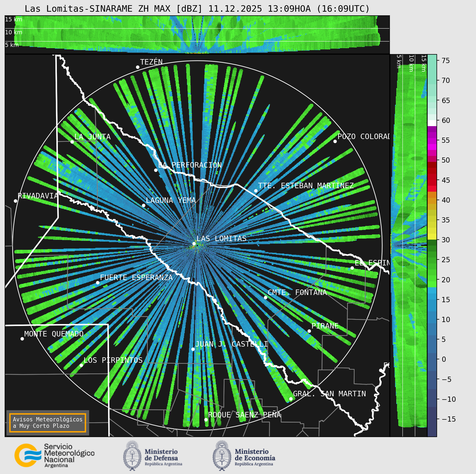Click the Pozo Colorado location dot
The height and width of the screenshot is (474, 476).
pyautogui.click(x=335, y=141)
